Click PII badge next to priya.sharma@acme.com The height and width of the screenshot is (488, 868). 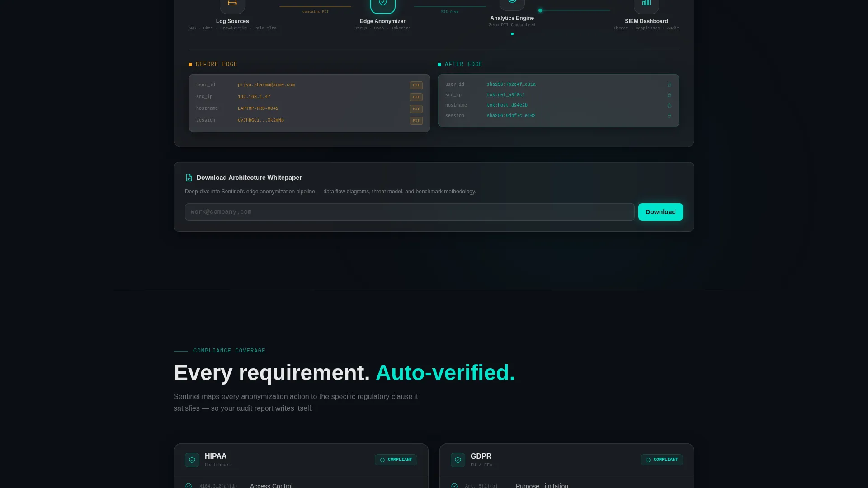click(416, 85)
